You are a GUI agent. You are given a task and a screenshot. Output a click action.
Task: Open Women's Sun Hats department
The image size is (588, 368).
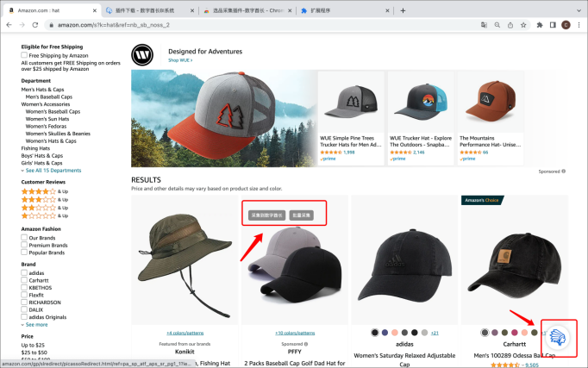click(x=47, y=119)
